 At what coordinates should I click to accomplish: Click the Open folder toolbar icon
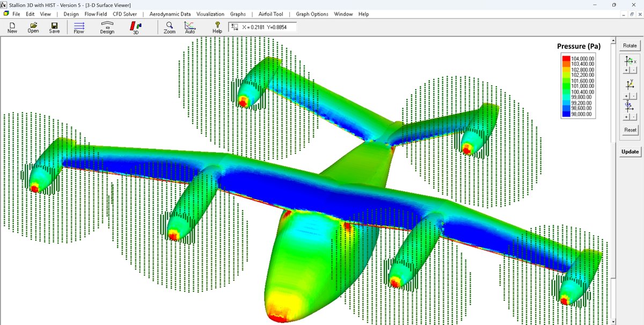pyautogui.click(x=33, y=25)
